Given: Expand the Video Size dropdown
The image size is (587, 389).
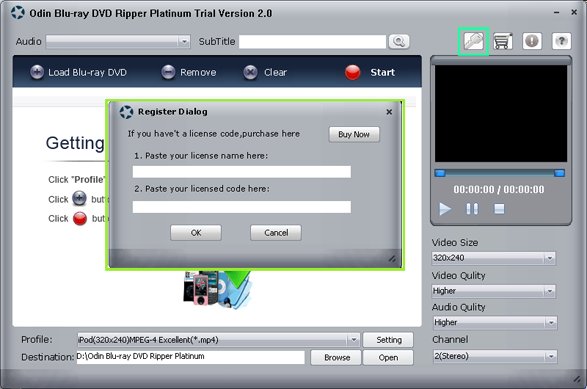Looking at the screenshot, I should pos(493,258).
